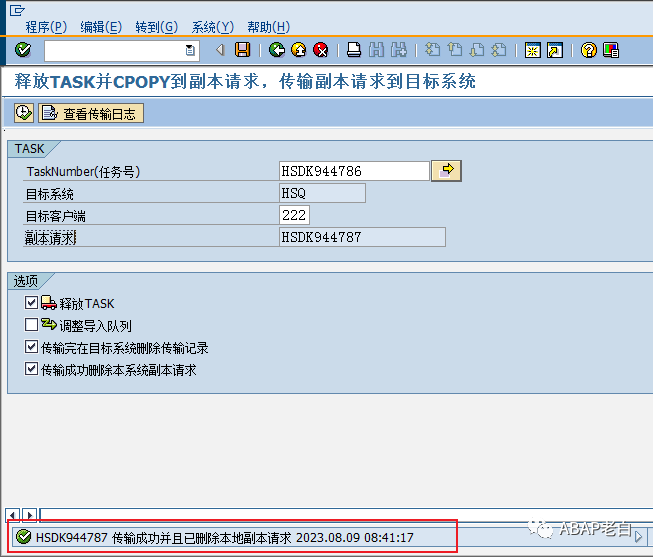Click the horizontal scrollbar left arrow
This screenshot has width=653, height=557.
pyautogui.click(x=13, y=515)
